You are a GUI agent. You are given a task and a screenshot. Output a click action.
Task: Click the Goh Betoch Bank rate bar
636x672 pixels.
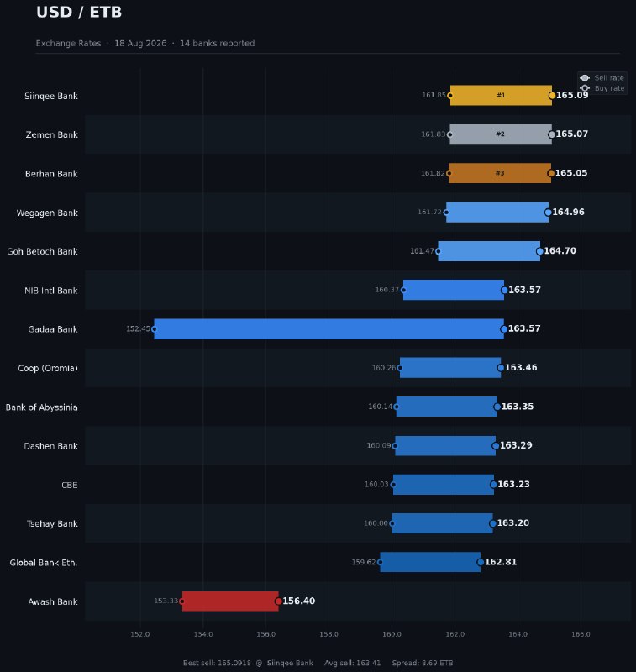tap(489, 251)
